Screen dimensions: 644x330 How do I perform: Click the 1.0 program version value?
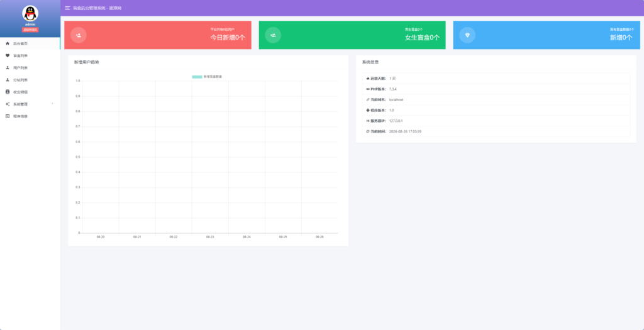click(x=392, y=111)
